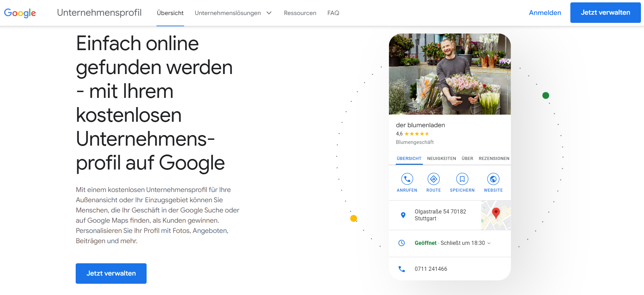Expand the Unternehmenslösungen dropdown chevron
The width and height of the screenshot is (644, 295).
(269, 13)
